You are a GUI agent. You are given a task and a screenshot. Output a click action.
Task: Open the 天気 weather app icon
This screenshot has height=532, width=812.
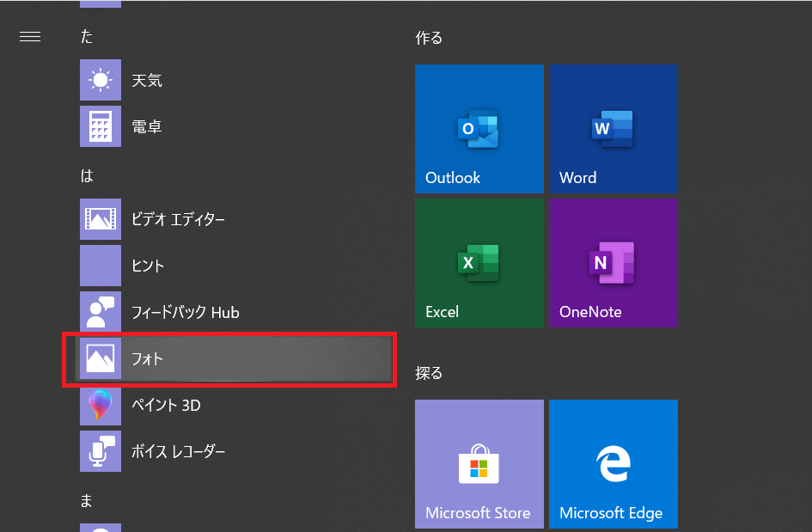tap(101, 81)
